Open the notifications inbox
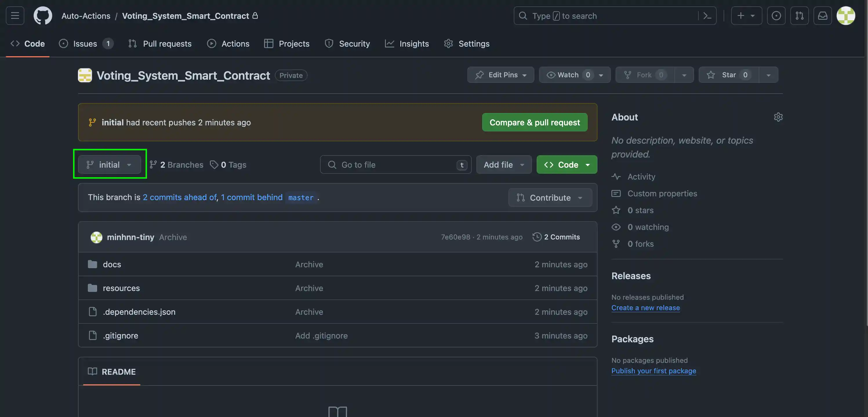This screenshot has height=417, width=868. pos(822,15)
